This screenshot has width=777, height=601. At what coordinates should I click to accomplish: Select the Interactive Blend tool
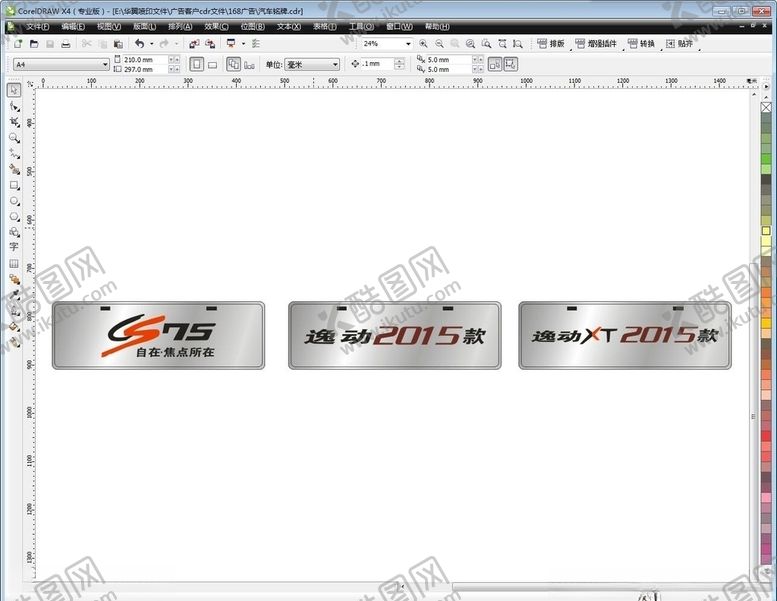(x=14, y=279)
